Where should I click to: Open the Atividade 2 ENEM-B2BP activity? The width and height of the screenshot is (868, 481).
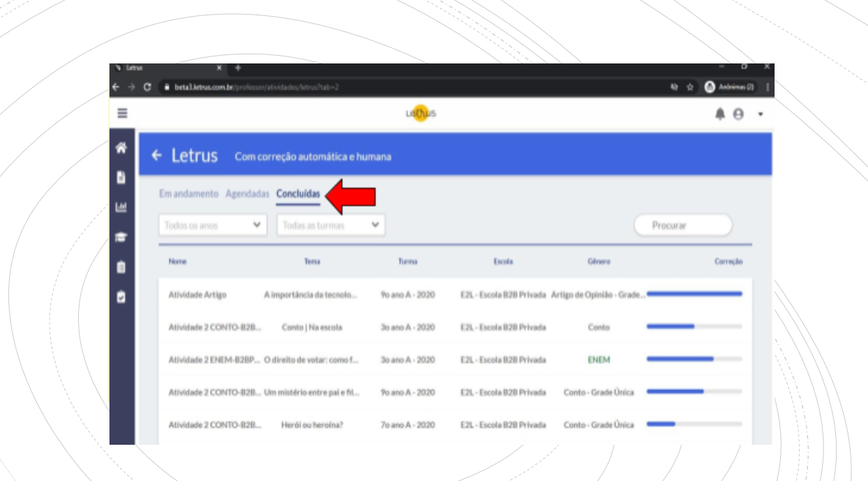[455, 360]
